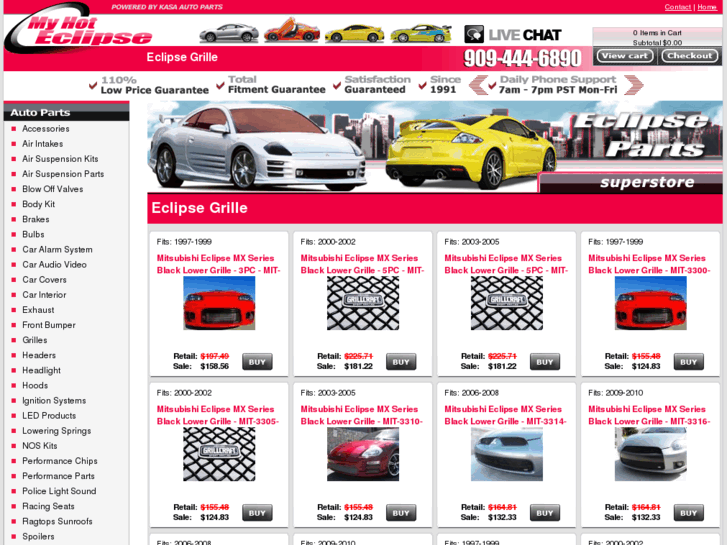
Task: Open Brakes category
Action: (36, 219)
